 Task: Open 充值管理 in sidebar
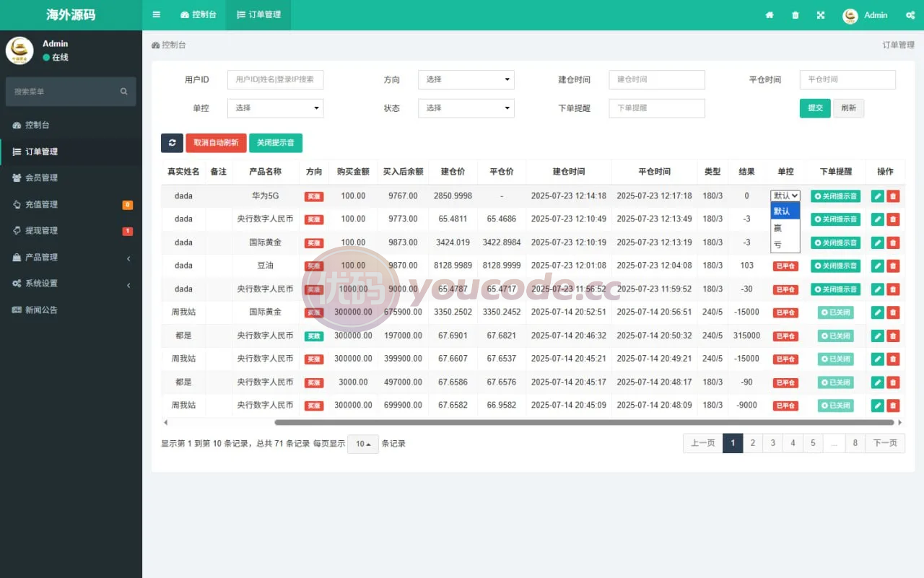coord(71,204)
